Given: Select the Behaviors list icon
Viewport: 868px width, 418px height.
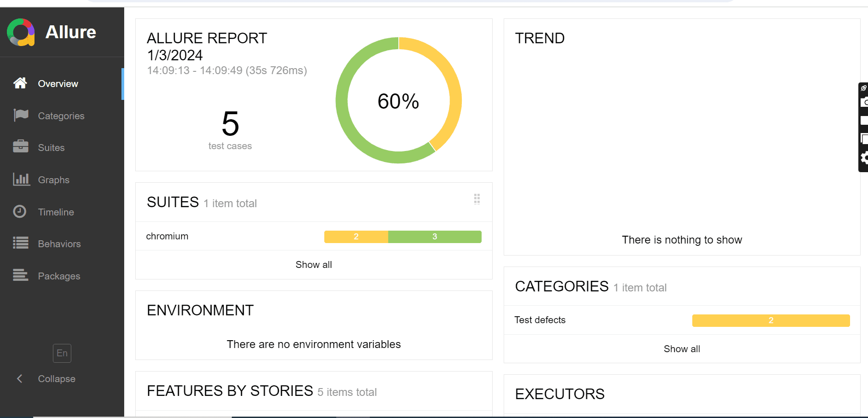Looking at the screenshot, I should [x=21, y=243].
